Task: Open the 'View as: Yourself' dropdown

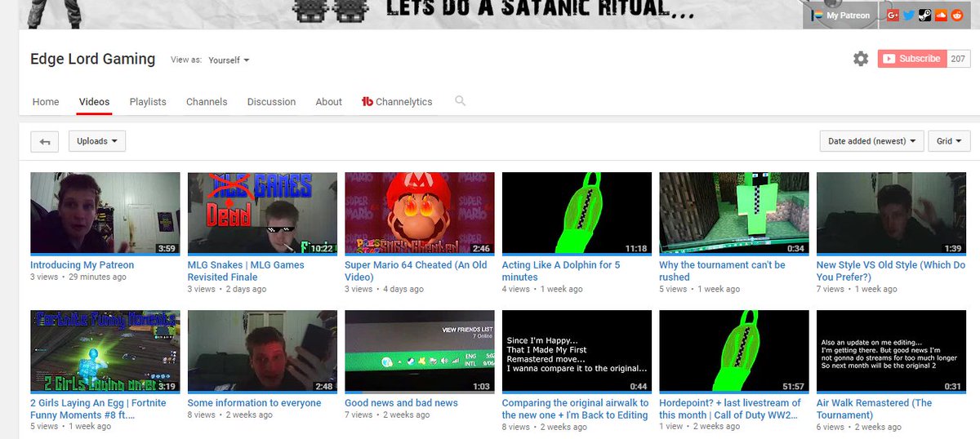Action: [x=229, y=60]
